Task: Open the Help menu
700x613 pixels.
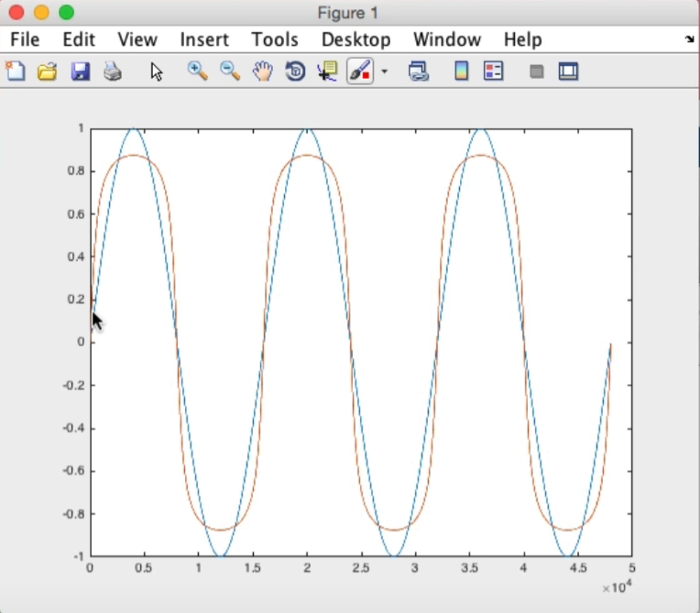Action: tap(523, 39)
